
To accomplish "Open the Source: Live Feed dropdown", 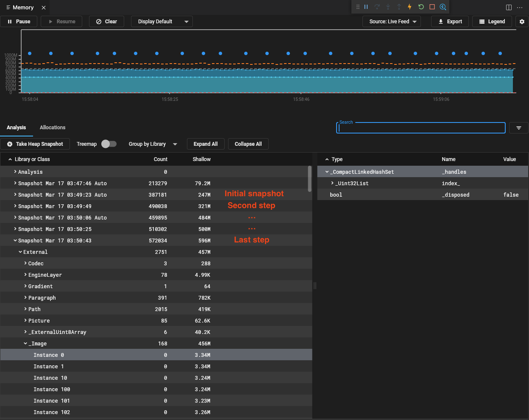I will point(392,22).
